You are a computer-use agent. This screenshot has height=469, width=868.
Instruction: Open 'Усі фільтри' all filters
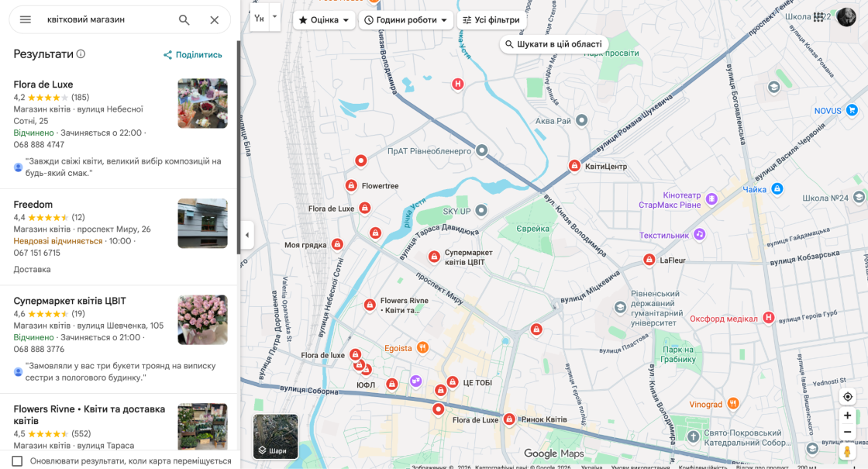(x=491, y=20)
